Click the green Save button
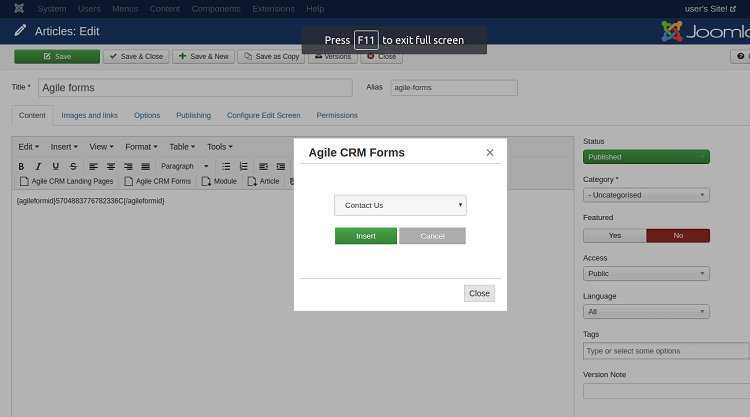The height and width of the screenshot is (417, 750). click(x=57, y=56)
